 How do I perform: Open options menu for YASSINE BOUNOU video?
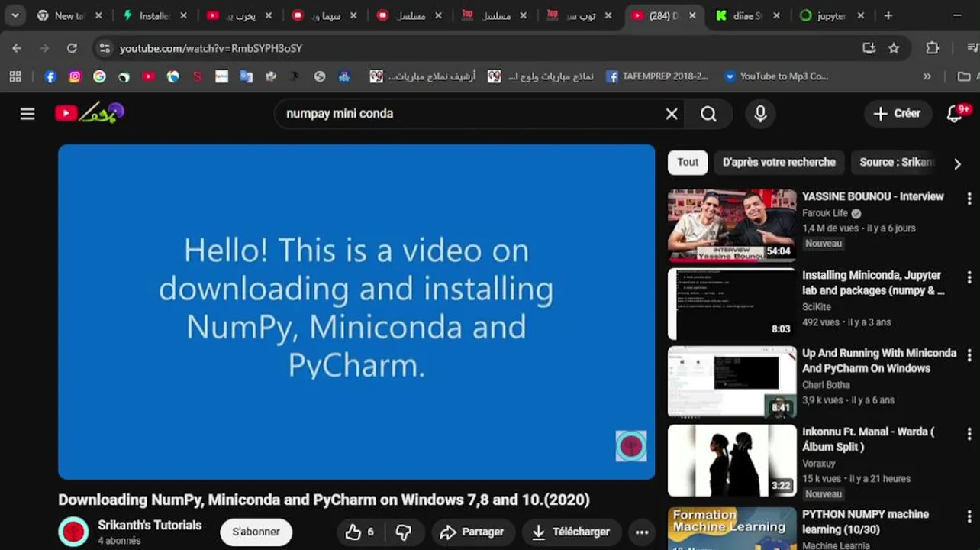coord(969,198)
